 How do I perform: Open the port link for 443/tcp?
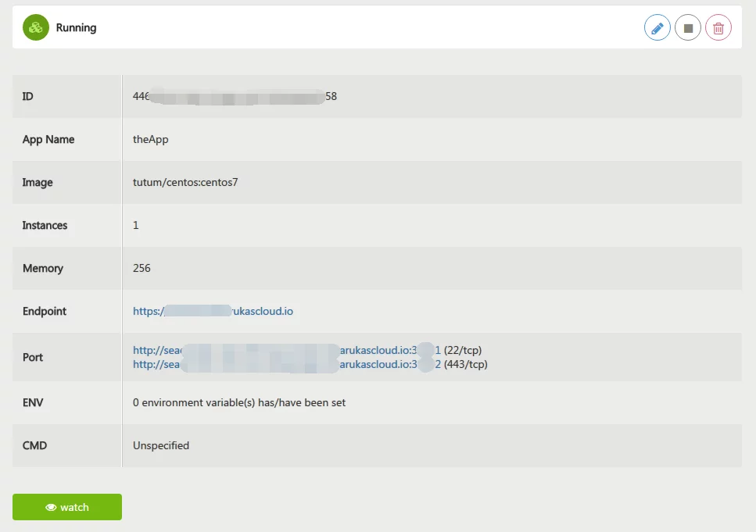(x=286, y=364)
